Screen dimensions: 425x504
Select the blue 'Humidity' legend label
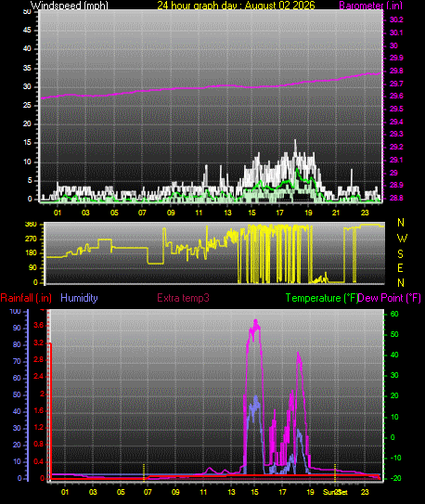tap(79, 298)
